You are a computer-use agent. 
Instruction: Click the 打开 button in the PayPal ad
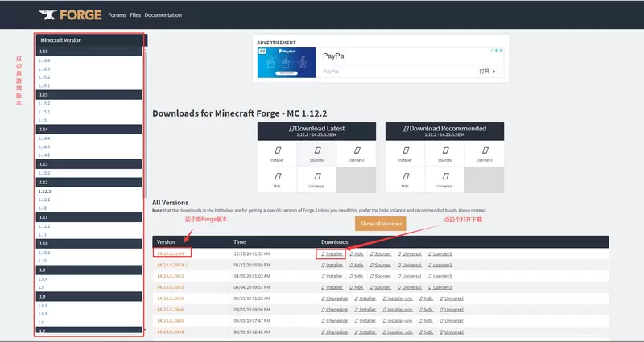pos(488,72)
